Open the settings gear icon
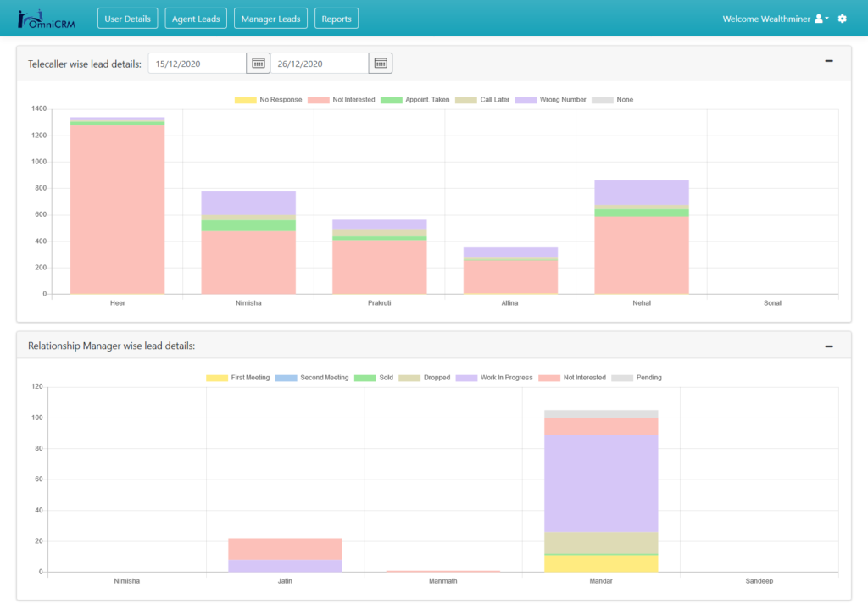The height and width of the screenshot is (609, 868). (842, 19)
